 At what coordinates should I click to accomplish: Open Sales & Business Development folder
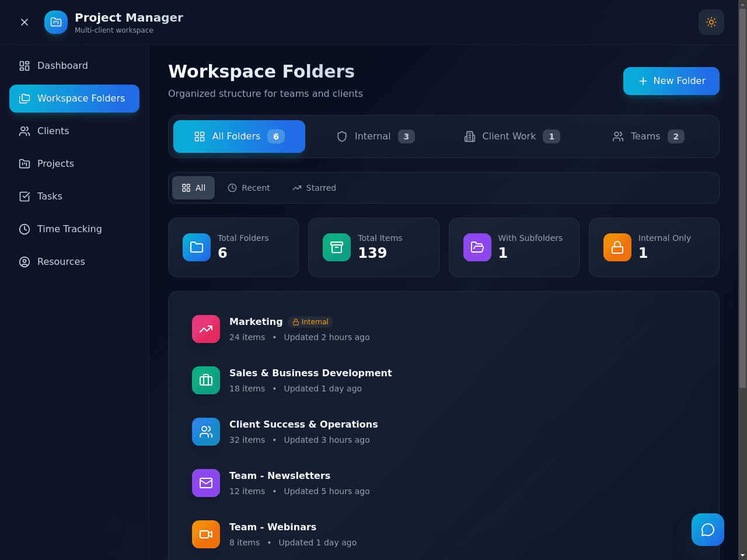(x=310, y=373)
